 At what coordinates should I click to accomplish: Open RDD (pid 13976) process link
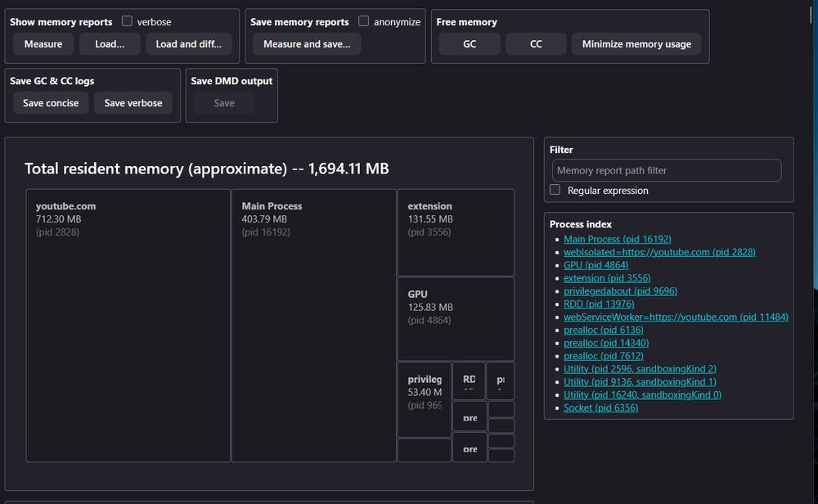click(598, 304)
